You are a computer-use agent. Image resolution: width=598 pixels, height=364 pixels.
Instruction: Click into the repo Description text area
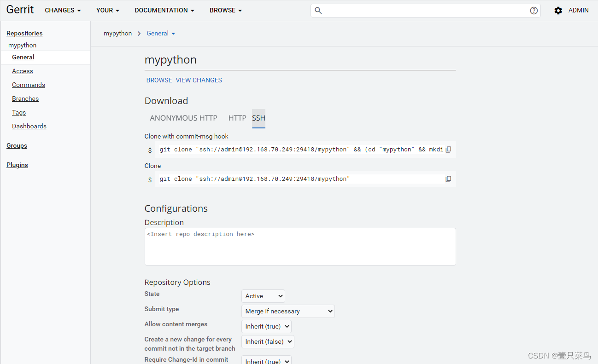click(x=300, y=247)
